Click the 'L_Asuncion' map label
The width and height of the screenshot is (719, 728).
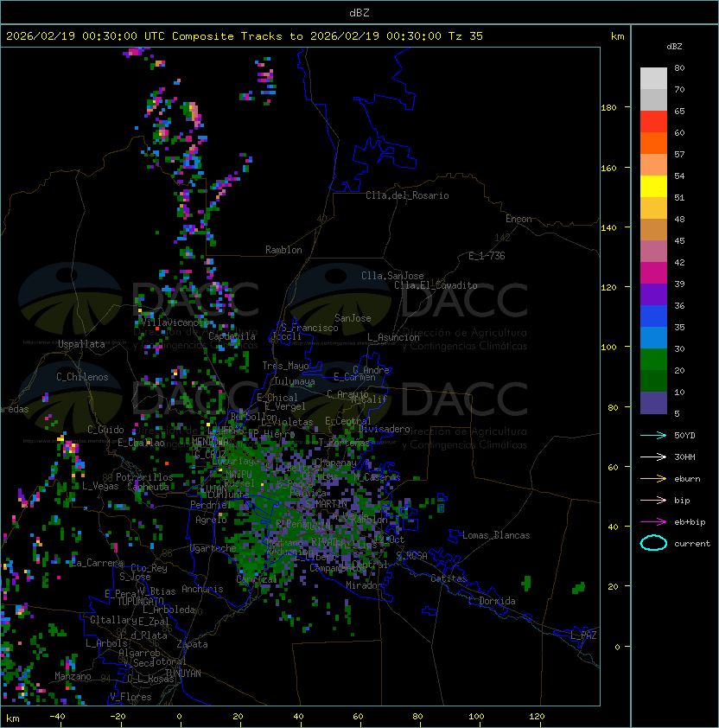393,337
